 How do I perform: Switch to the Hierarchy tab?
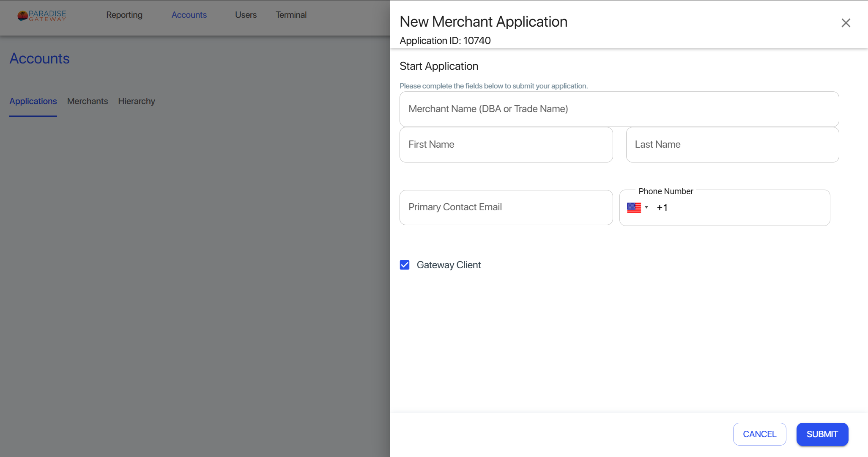137,101
